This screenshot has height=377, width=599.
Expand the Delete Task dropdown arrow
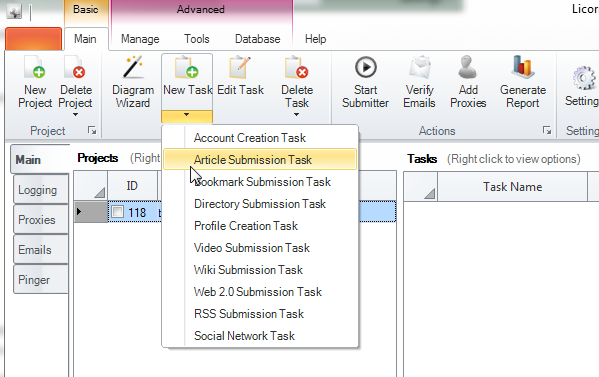pos(296,114)
